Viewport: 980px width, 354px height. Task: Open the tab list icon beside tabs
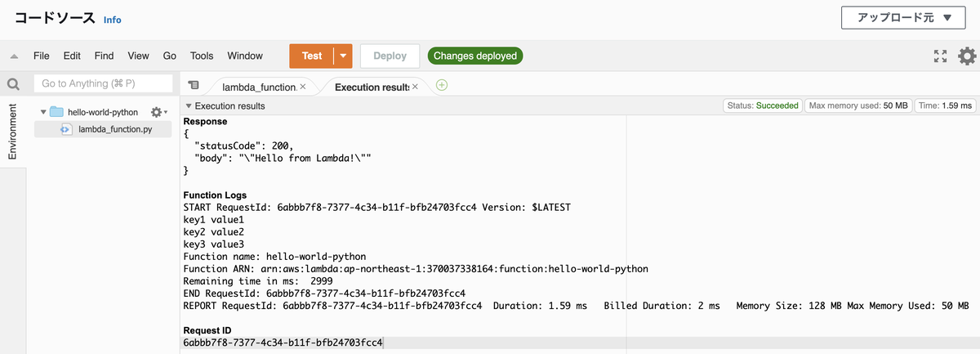tap(194, 85)
